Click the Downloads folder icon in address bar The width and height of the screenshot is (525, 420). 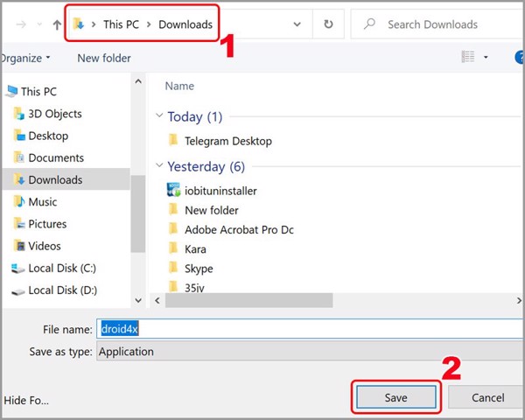[79, 24]
